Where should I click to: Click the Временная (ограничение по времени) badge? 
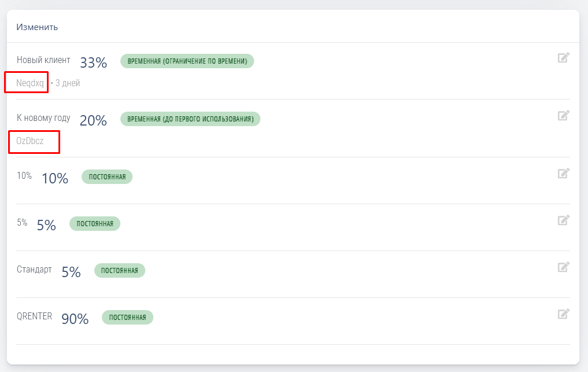[x=187, y=61]
